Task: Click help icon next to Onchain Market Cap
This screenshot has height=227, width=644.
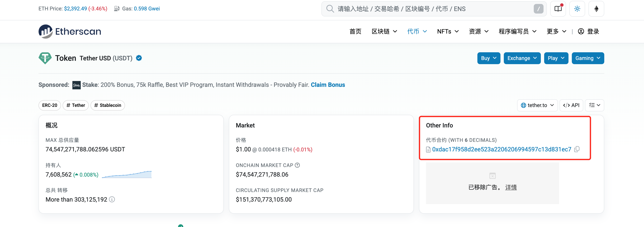Action: [x=297, y=165]
